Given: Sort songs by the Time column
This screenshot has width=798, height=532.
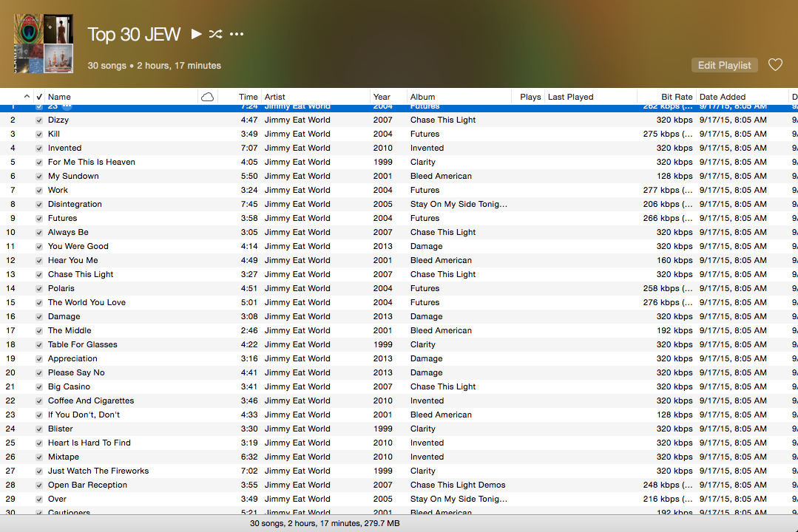Looking at the screenshot, I should point(248,97).
